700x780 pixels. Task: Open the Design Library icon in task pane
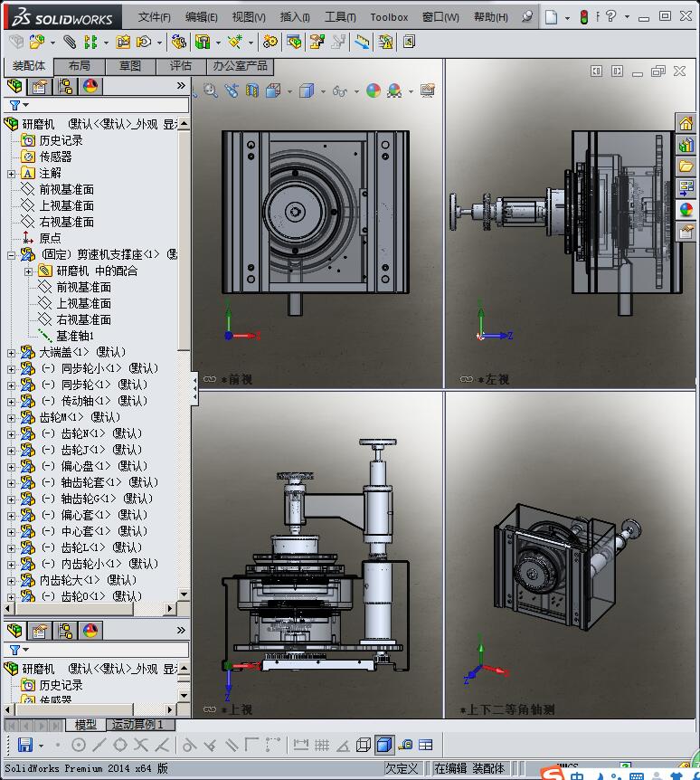tap(686, 145)
